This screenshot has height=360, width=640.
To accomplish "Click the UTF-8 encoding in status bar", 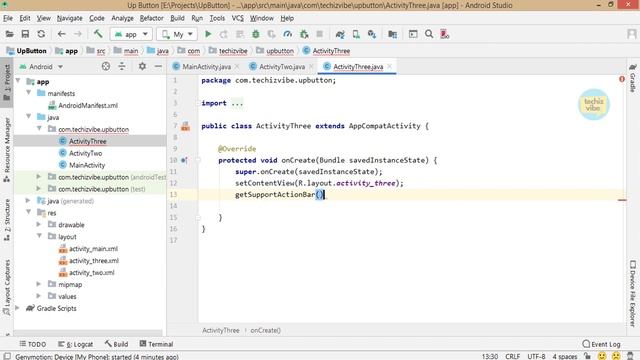I will click(x=536, y=356).
